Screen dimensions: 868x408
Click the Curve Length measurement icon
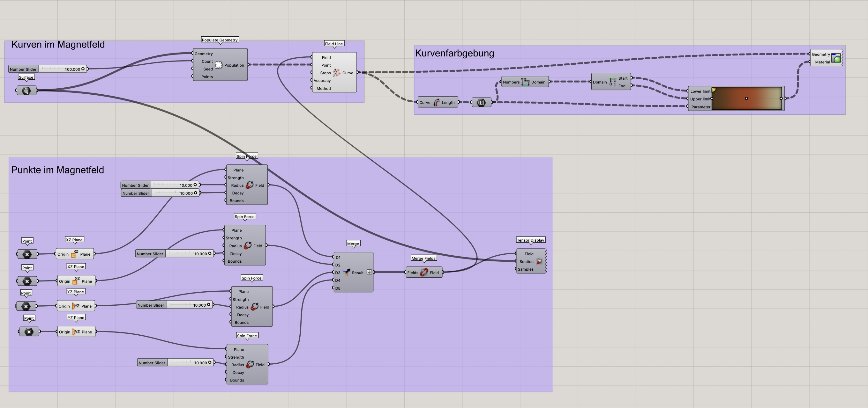(x=437, y=102)
